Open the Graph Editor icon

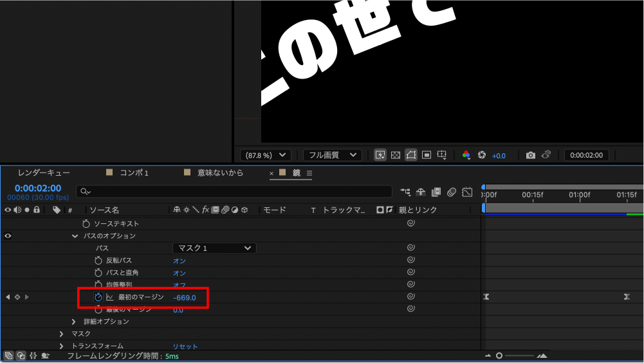click(x=467, y=192)
